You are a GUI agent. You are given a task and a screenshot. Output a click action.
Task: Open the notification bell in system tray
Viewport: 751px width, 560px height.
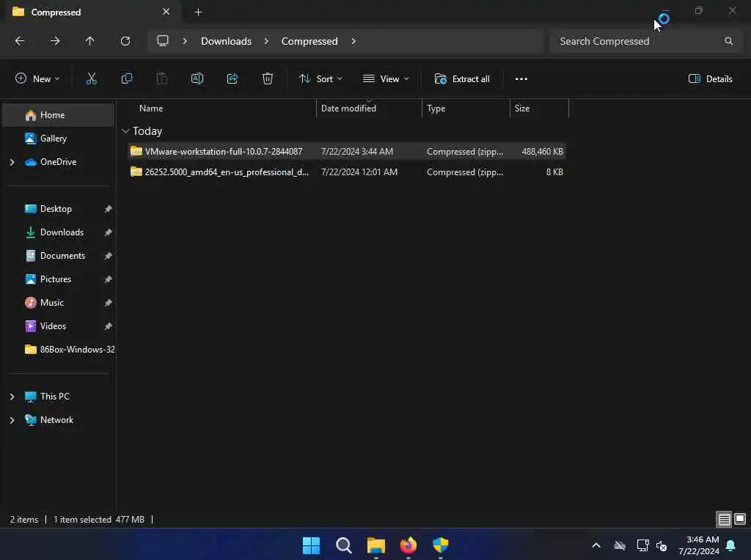pyautogui.click(x=731, y=545)
